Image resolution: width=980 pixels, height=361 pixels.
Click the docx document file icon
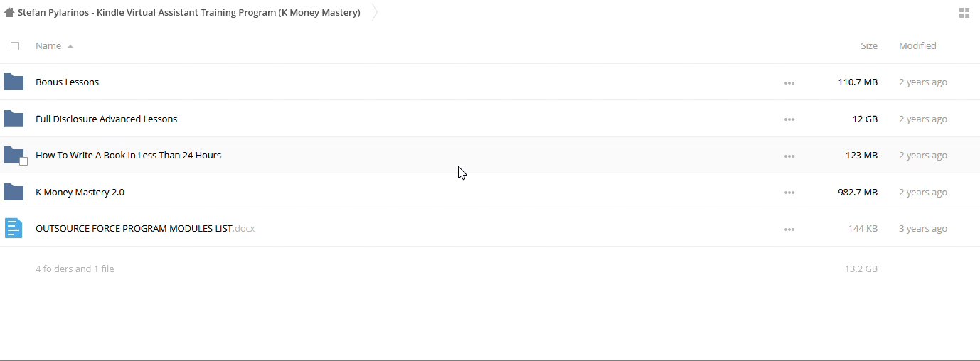point(14,228)
